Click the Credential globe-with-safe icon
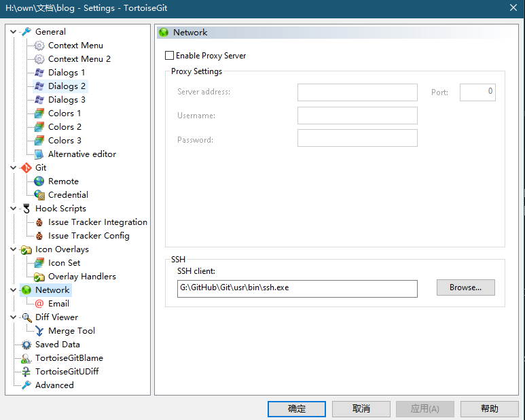Screen dimensions: 525x420 [x=39, y=195]
